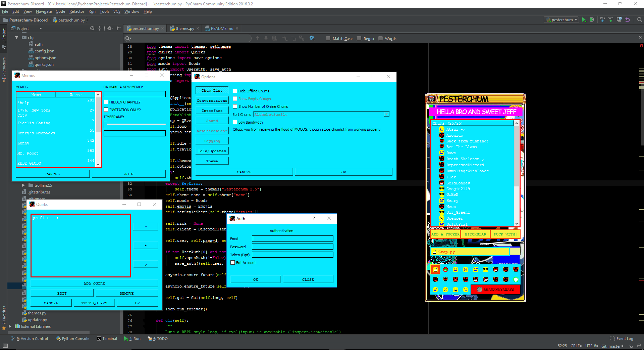This screenshot has width=644, height=350.
Task: Open the Project panel gear settings
Action: point(110,29)
